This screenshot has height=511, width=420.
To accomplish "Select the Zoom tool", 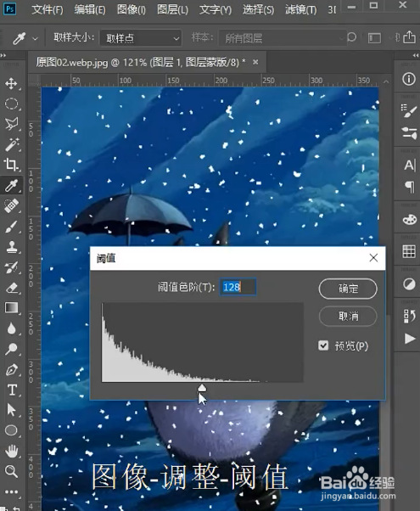I will [11, 471].
